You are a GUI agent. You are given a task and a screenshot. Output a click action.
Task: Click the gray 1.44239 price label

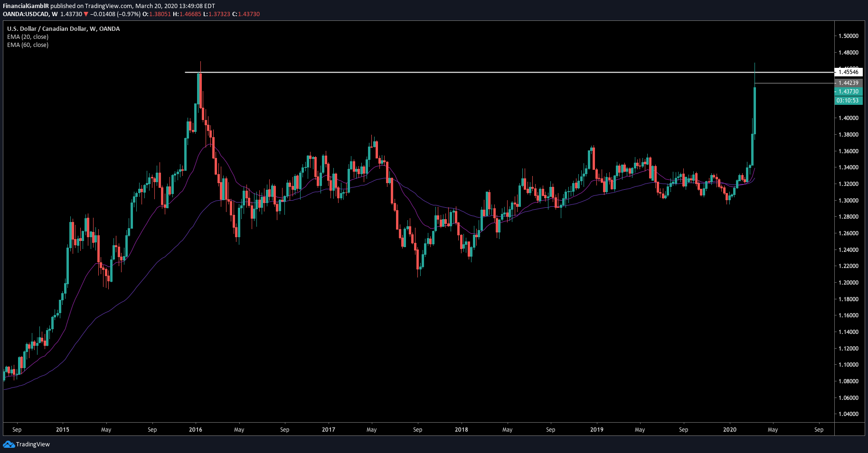(x=849, y=83)
